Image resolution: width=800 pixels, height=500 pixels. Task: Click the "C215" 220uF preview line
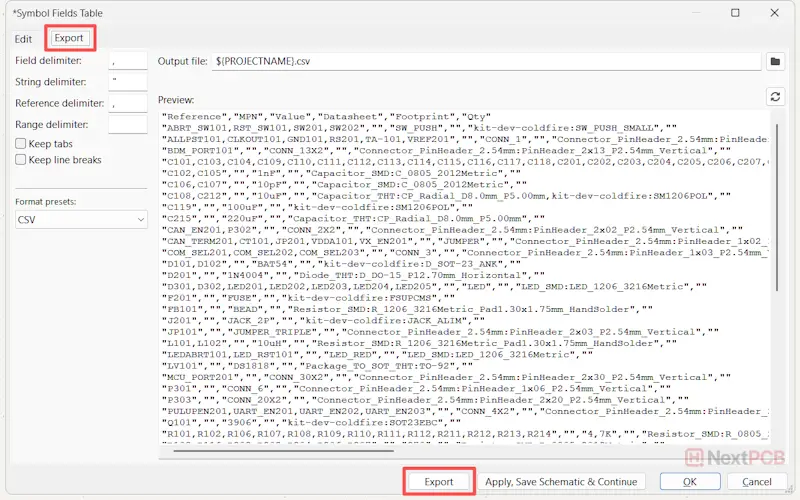(x=354, y=218)
